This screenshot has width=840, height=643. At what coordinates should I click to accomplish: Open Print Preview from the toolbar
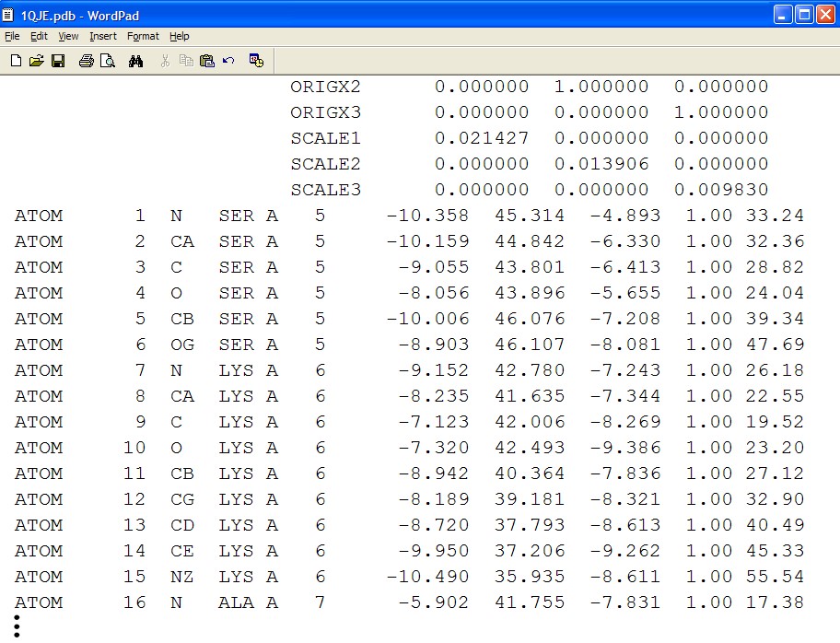[x=107, y=61]
